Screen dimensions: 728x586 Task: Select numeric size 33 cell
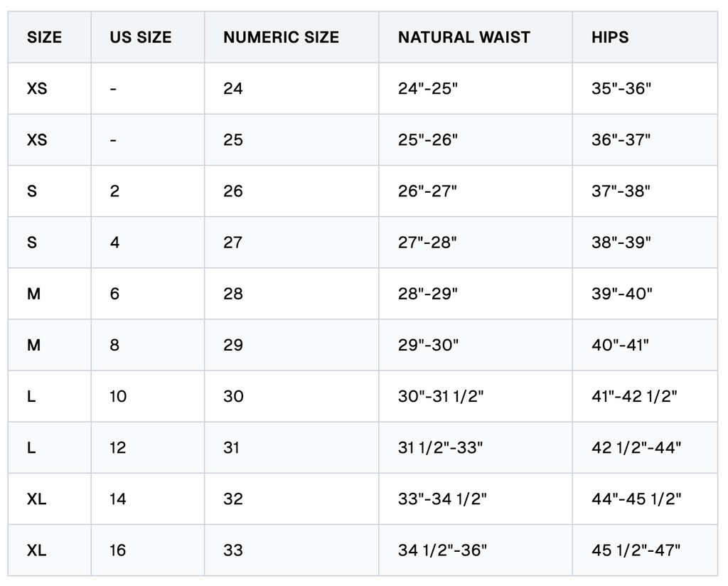tap(291, 550)
